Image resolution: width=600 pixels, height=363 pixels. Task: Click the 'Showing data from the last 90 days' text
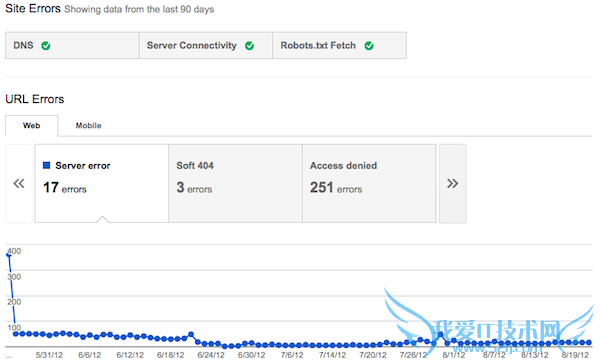point(139,10)
